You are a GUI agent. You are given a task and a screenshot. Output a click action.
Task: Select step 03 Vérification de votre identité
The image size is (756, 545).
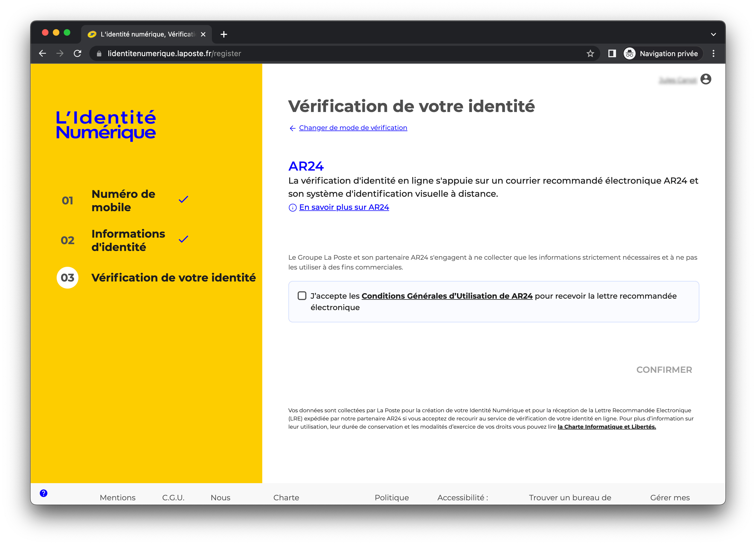pos(156,277)
